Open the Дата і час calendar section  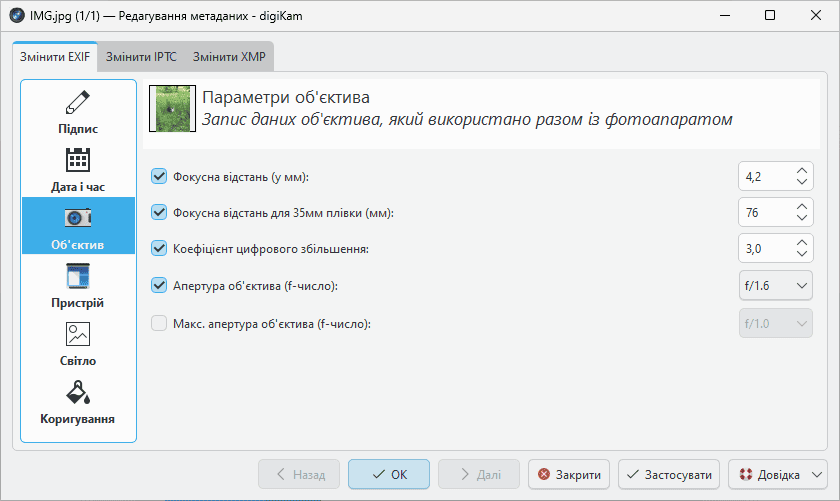pyautogui.click(x=78, y=169)
